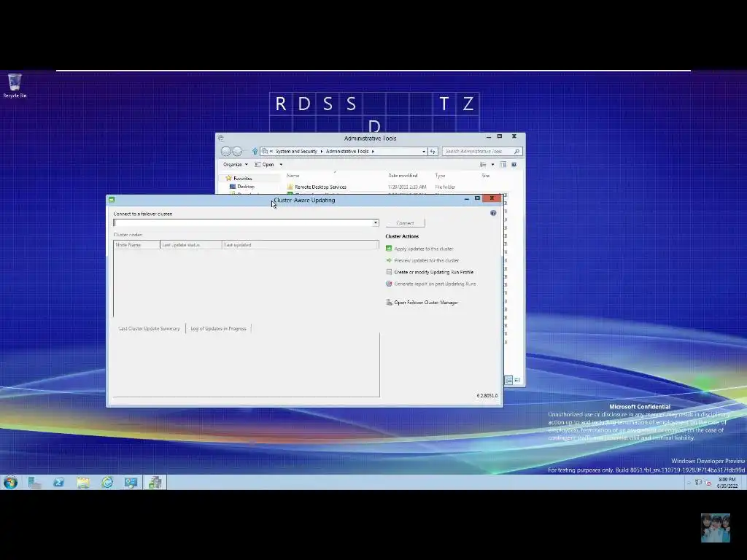This screenshot has width=747, height=560.
Task: Open the Recycle Bin on the desktop
Action: click(x=15, y=85)
